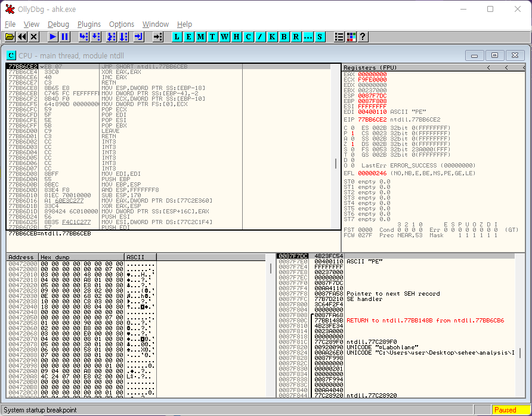Run the program with the play icon

click(52, 36)
